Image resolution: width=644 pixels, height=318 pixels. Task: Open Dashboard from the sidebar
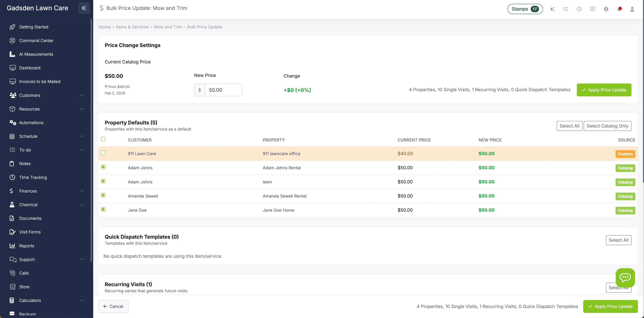click(30, 68)
